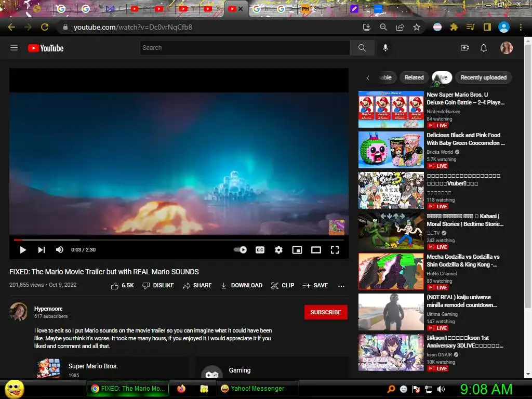
Task: Click the 9:08 AM clock
Action: (486, 389)
